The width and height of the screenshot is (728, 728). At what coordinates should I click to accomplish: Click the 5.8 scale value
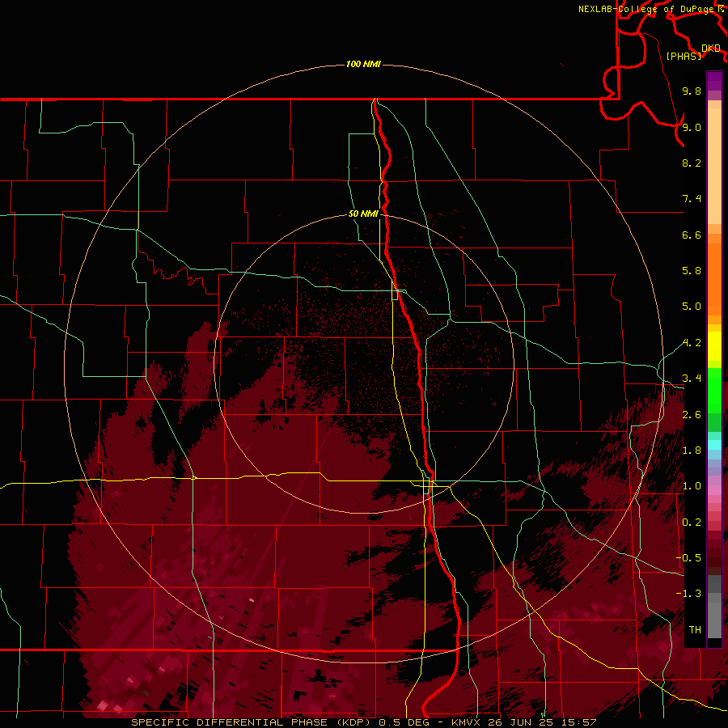(692, 271)
